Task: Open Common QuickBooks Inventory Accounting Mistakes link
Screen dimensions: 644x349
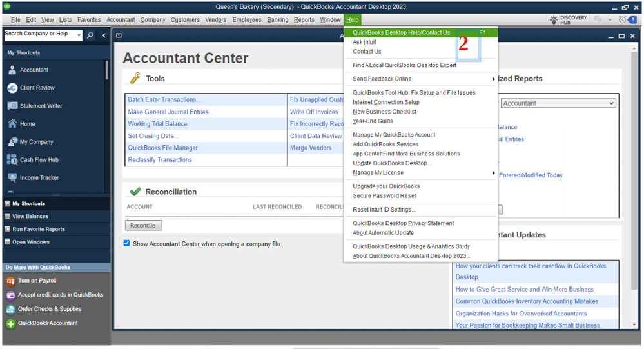Action: coord(527,301)
